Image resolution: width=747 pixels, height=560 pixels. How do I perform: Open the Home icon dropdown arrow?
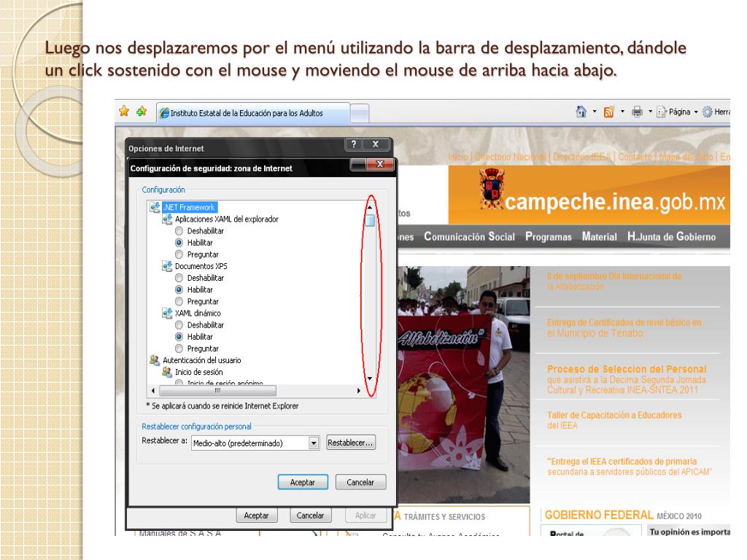coord(595,112)
